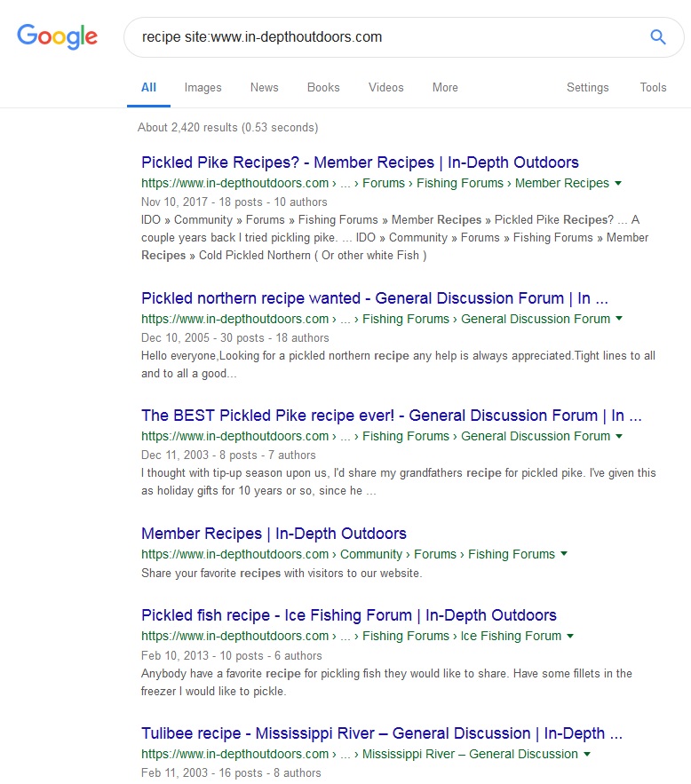Screen dimensions: 691x784
Task: Expand dropdown arrow for Pickled northern recipe wanted result
Action: click(619, 319)
